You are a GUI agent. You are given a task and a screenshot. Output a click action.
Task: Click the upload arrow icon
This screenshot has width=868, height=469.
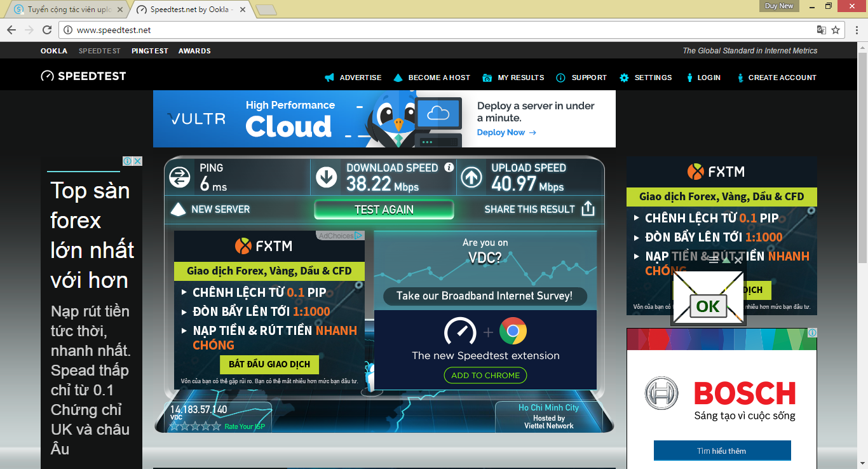point(471,177)
